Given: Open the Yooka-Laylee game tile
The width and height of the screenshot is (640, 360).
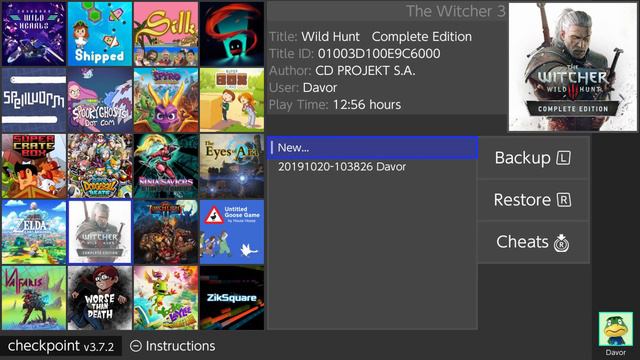Looking at the screenshot, I should pyautogui.click(x=166, y=298).
